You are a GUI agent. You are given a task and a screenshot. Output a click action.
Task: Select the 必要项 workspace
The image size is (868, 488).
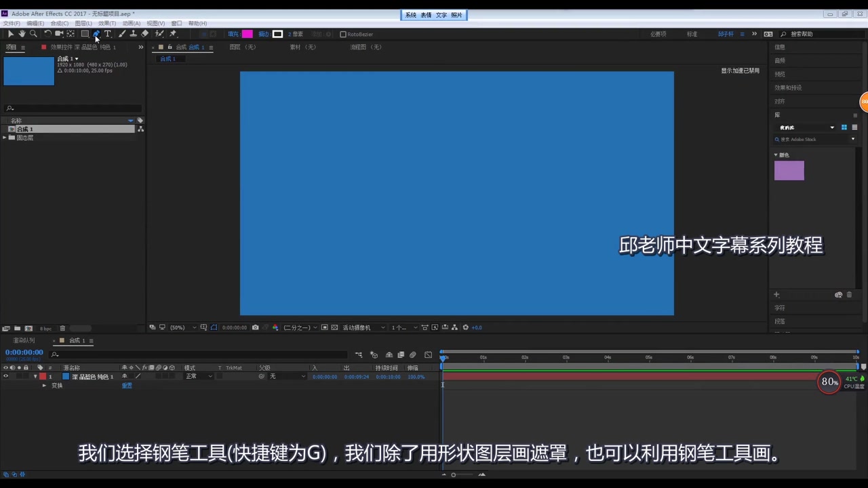click(658, 34)
